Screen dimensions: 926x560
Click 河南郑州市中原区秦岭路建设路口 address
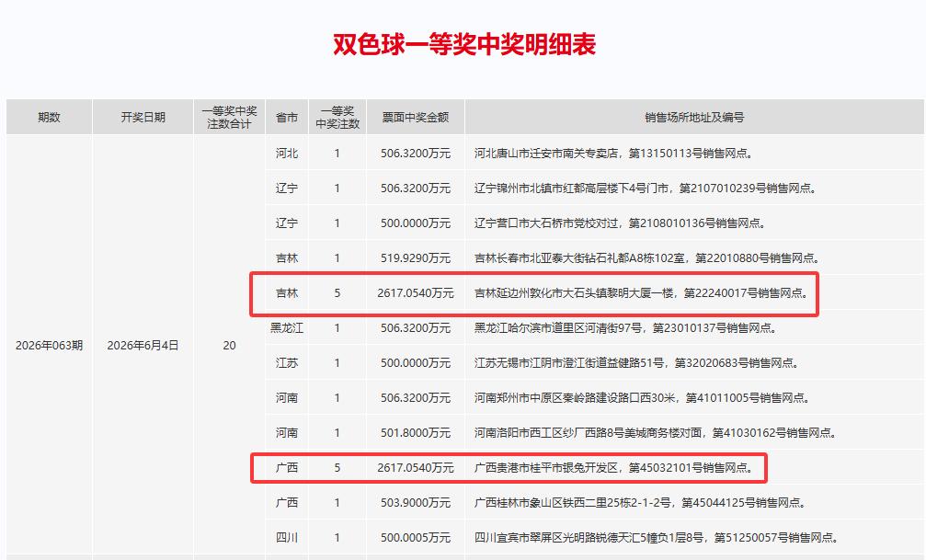coord(642,397)
